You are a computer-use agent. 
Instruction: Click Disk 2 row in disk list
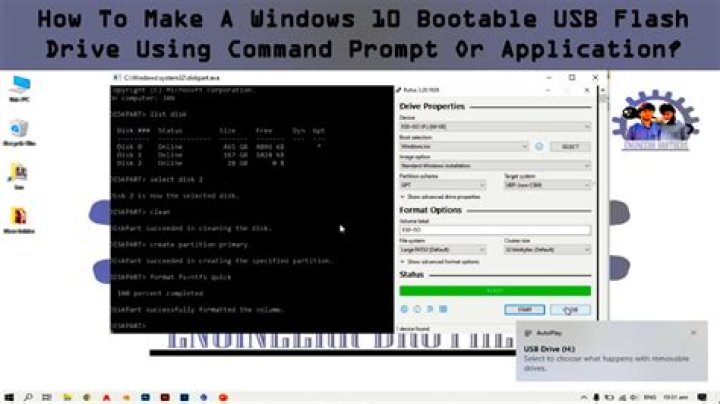[200, 163]
